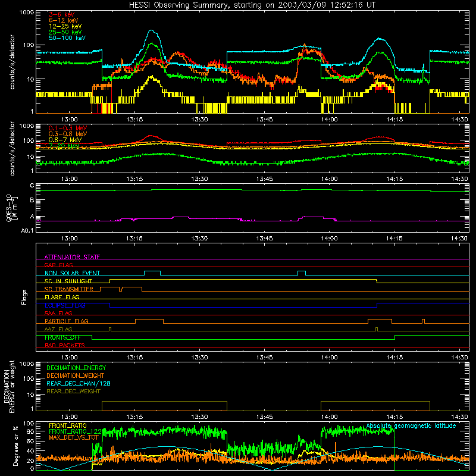Click the 12-25 keV legend entry
The height and width of the screenshot is (476, 476).
[x=65, y=26]
